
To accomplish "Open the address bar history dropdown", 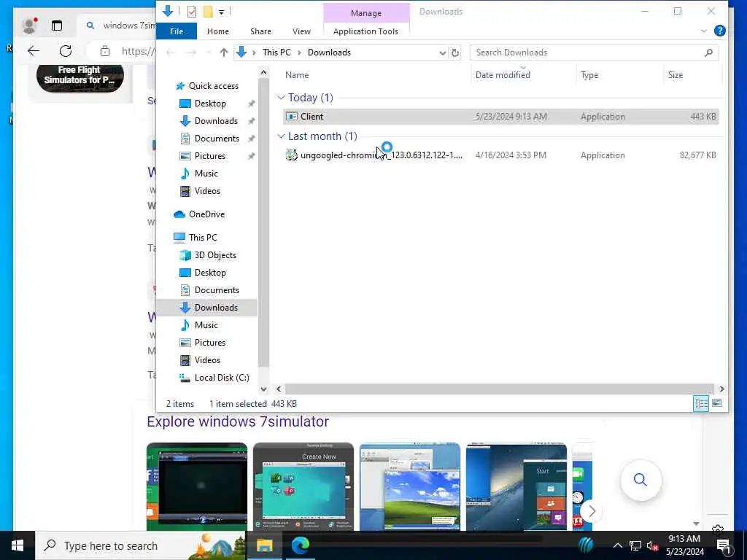I will pyautogui.click(x=442, y=52).
